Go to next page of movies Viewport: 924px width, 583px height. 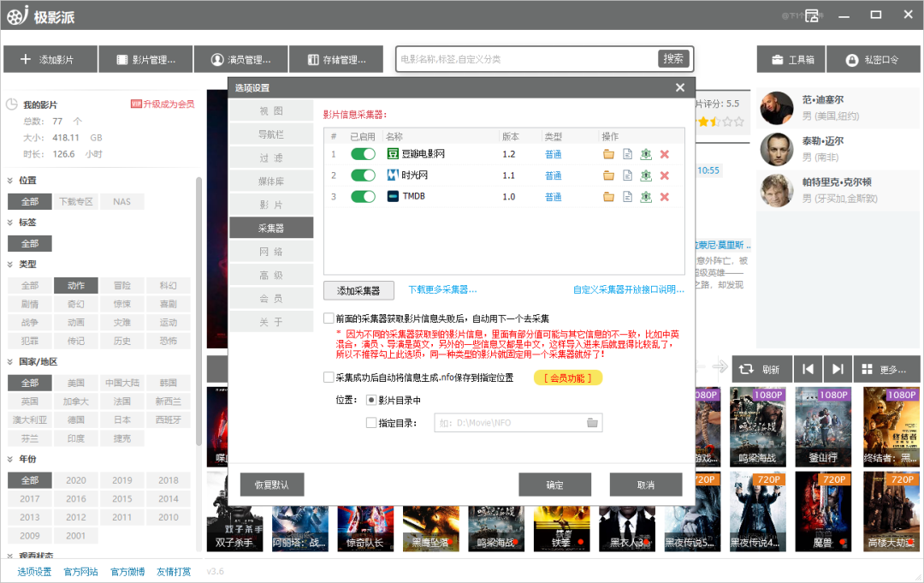[x=838, y=369]
